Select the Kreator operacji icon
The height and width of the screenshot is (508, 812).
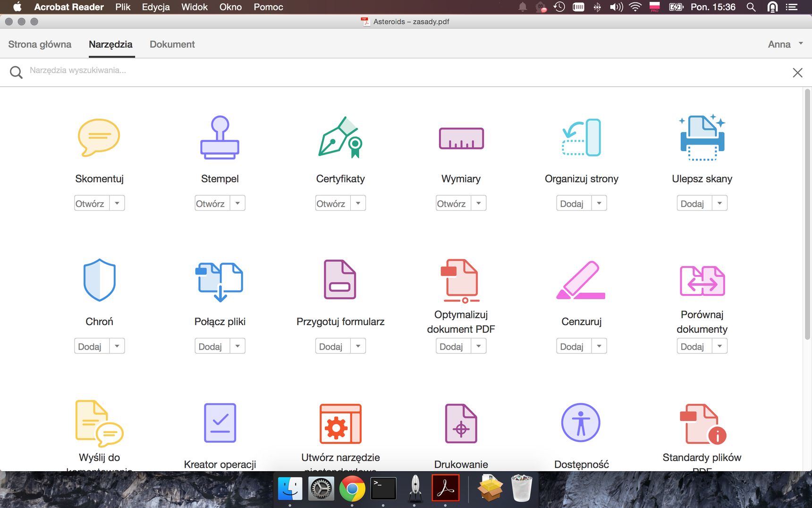click(220, 423)
